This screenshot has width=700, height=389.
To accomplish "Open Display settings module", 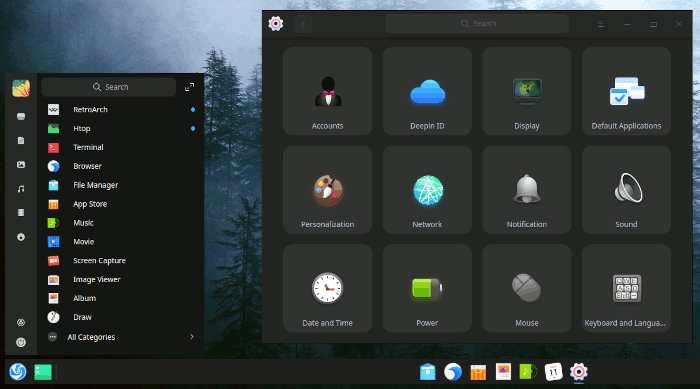I will [527, 91].
